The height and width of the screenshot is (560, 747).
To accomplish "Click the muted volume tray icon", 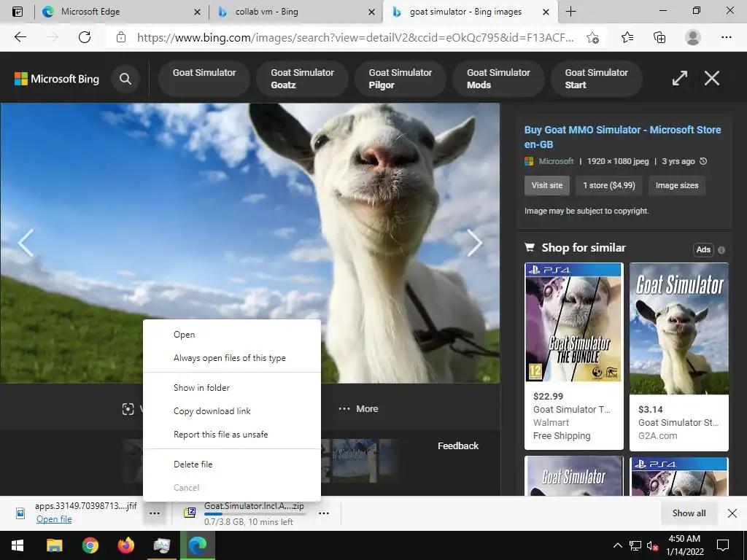I will 652,545.
